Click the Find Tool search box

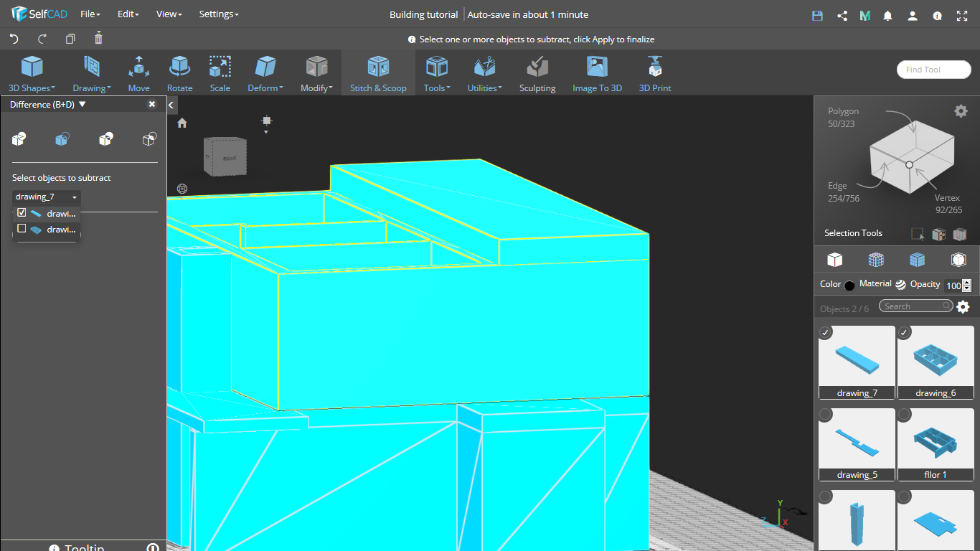(x=933, y=70)
